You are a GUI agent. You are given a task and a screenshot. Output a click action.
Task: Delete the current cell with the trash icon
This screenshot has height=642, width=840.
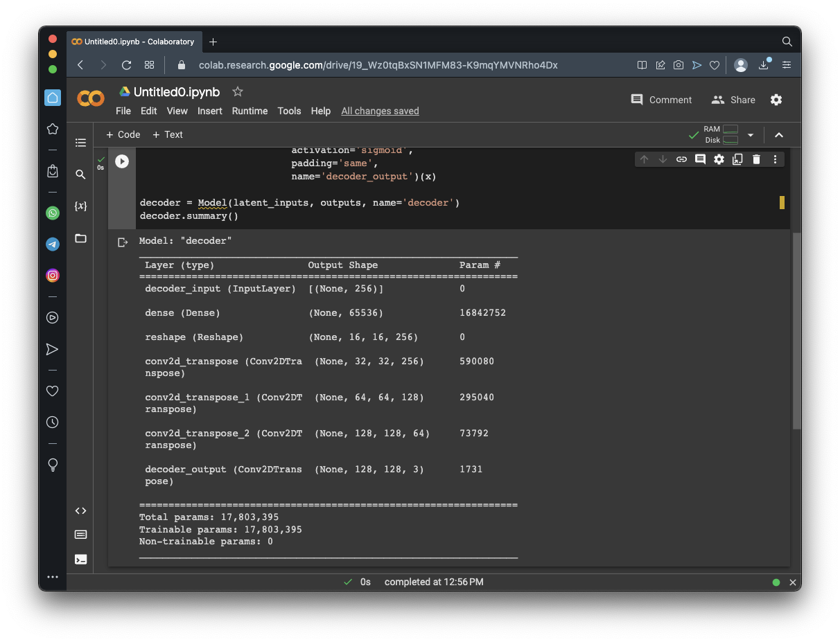coord(756,159)
